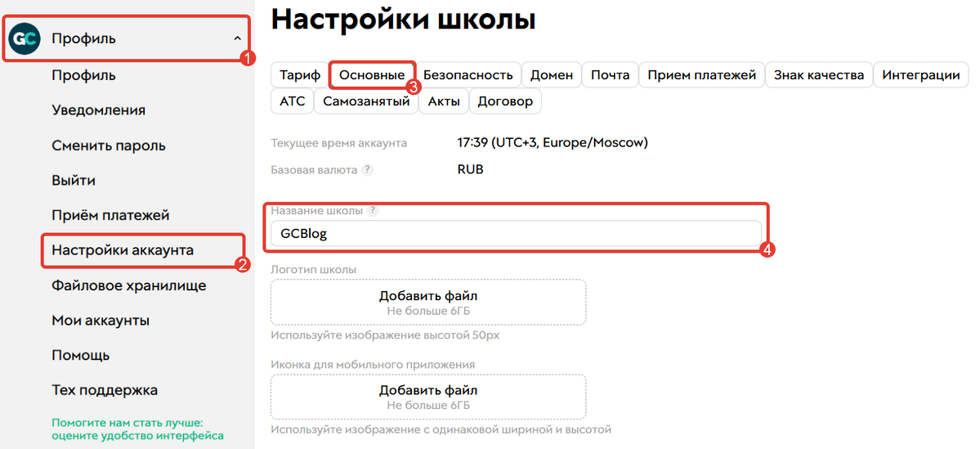Screen dimensions: 980x449
Task: Click the interface feedback link in green
Action: point(137,429)
